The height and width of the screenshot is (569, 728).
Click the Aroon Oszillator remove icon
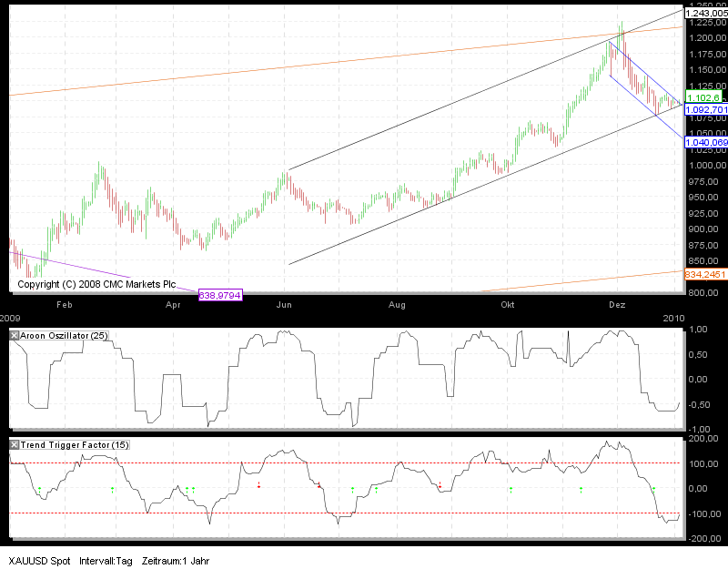(x=13, y=335)
